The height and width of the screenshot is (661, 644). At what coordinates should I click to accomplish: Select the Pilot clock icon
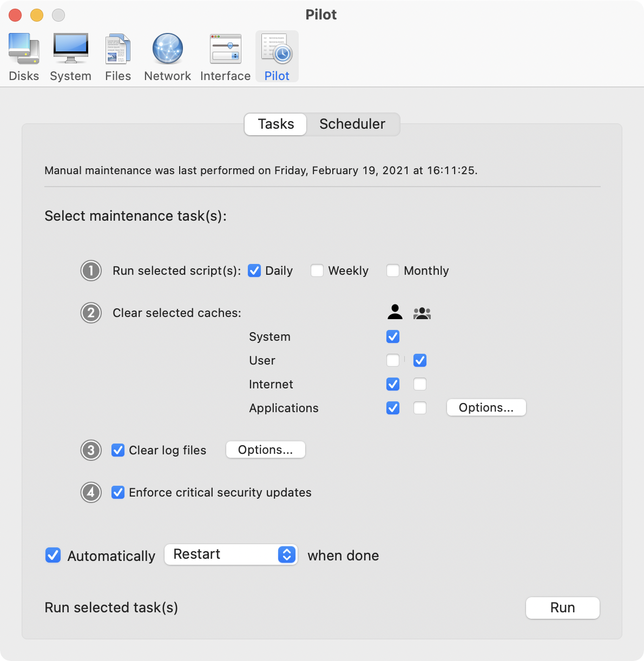point(277,50)
